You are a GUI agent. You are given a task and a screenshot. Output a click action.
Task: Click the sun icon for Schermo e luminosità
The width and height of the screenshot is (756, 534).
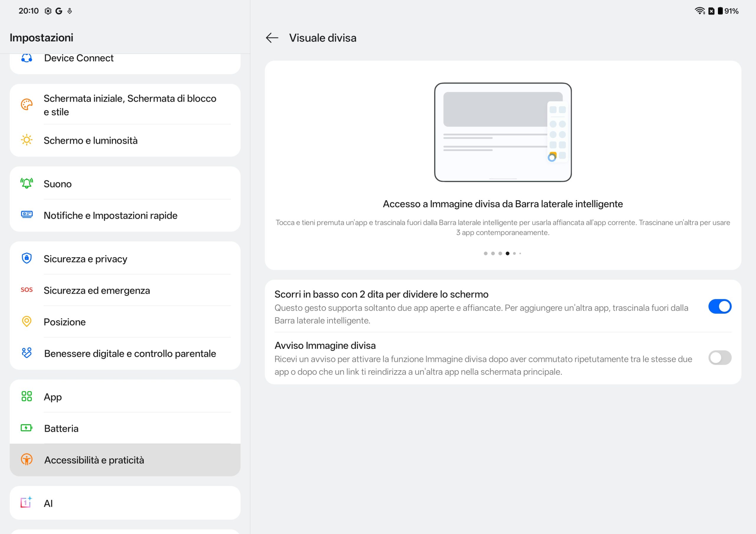[x=27, y=140]
